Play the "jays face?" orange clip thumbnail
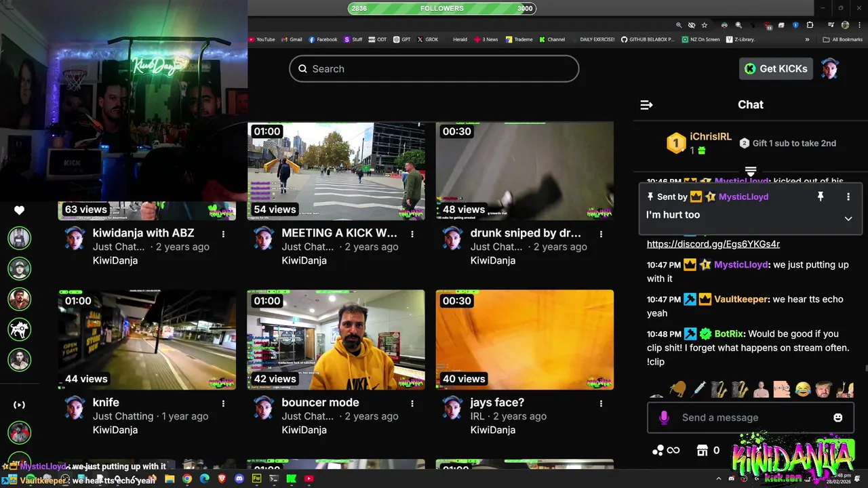The height and width of the screenshot is (488, 868). (x=525, y=340)
